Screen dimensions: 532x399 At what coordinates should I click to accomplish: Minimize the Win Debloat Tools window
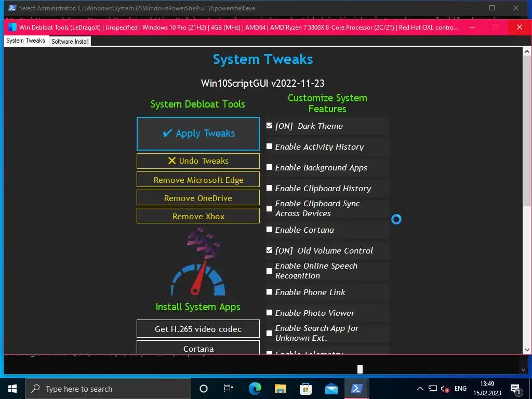[472, 27]
